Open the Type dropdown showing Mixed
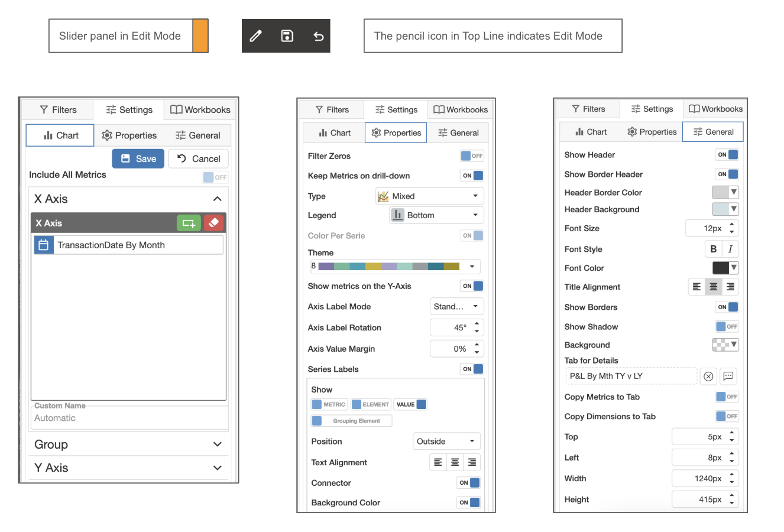The height and width of the screenshot is (532, 784). coord(429,196)
